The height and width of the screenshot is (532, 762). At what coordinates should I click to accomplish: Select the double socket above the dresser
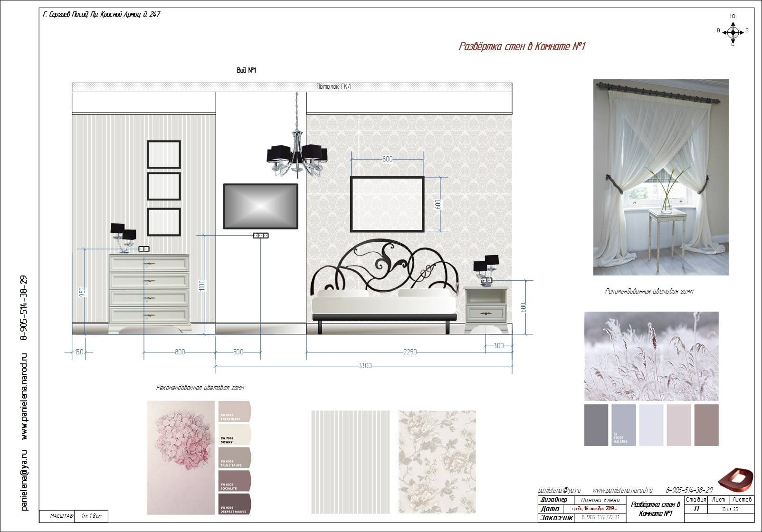(144, 249)
